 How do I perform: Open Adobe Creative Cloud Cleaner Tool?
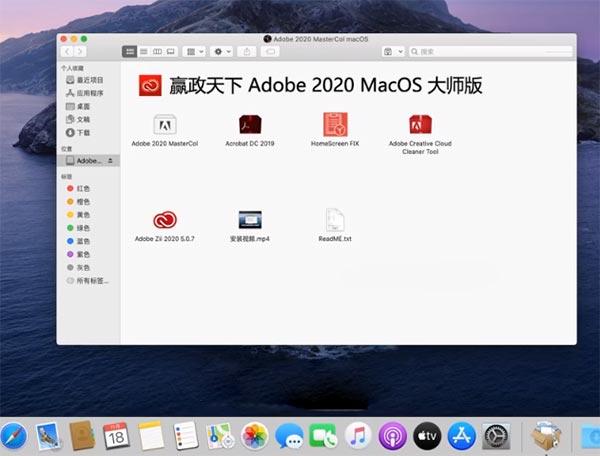[x=420, y=124]
